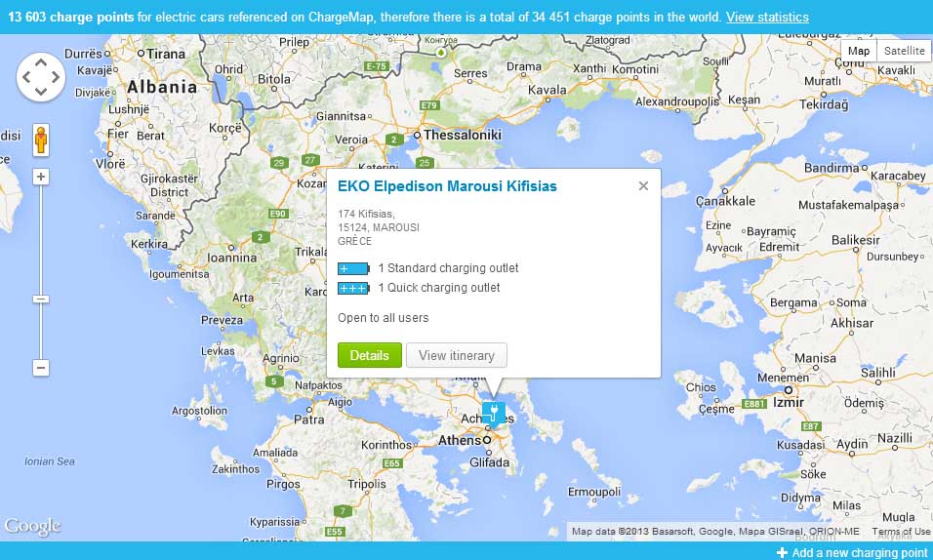Open the EKO Elpedison Marousi Kifisias title link
This screenshot has height=560, width=933.
click(447, 185)
